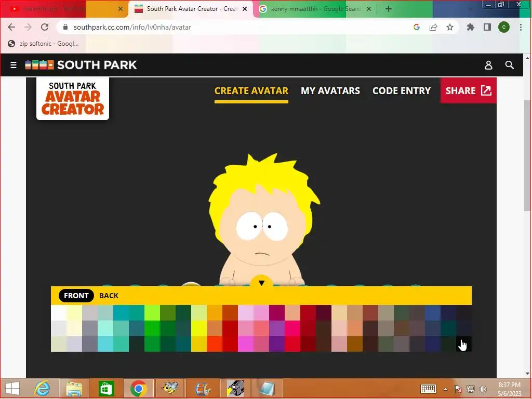Open File Explorer from the taskbar
Image resolution: width=532 pixels, height=399 pixels.
point(74,389)
